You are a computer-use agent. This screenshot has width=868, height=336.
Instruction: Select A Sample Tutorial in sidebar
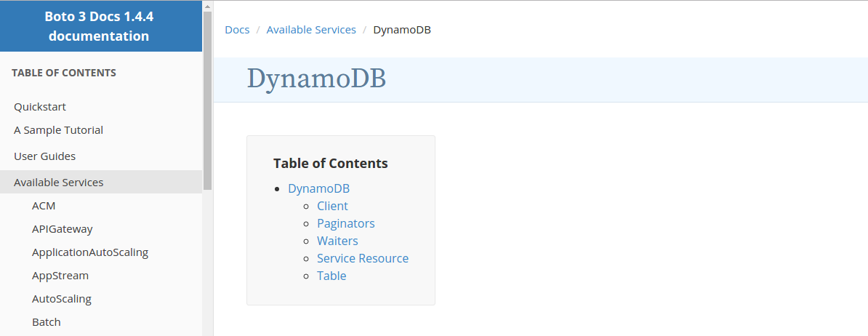pos(58,131)
